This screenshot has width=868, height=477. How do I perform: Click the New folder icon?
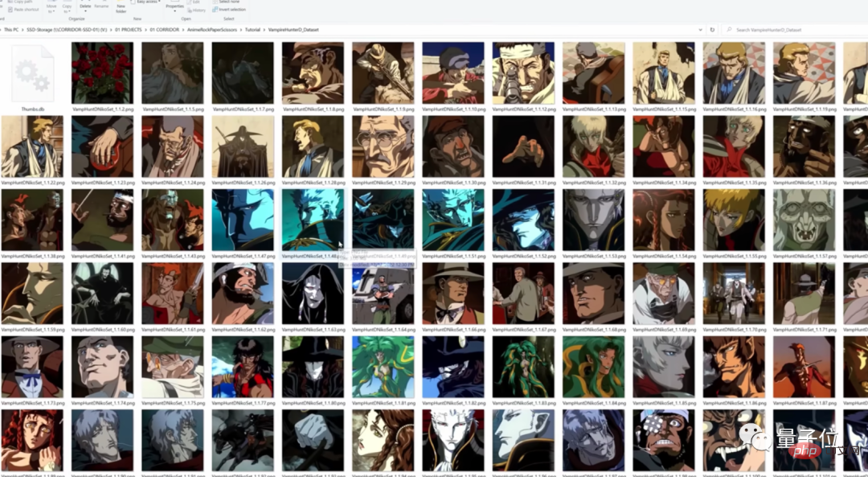point(121,7)
